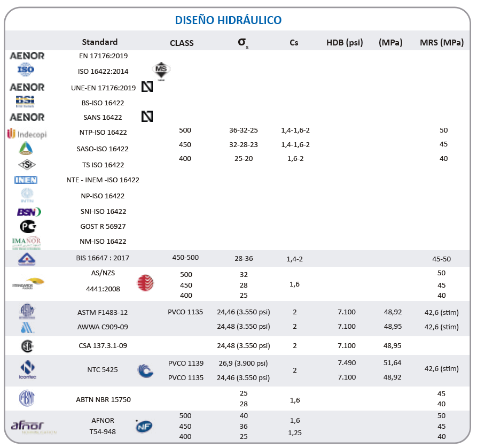Select the Indecopi logo
Viewport: 477px width, 448px height.
pos(27,134)
